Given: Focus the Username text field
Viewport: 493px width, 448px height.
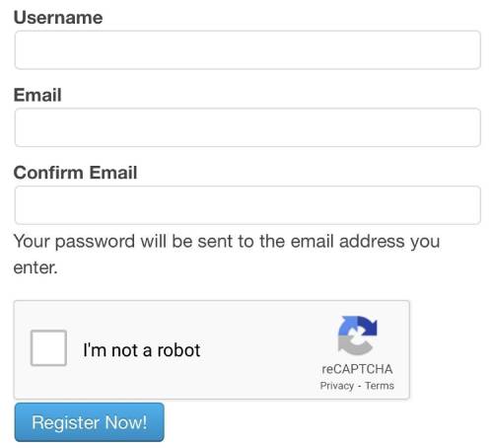Looking at the screenshot, I should click(x=247, y=50).
